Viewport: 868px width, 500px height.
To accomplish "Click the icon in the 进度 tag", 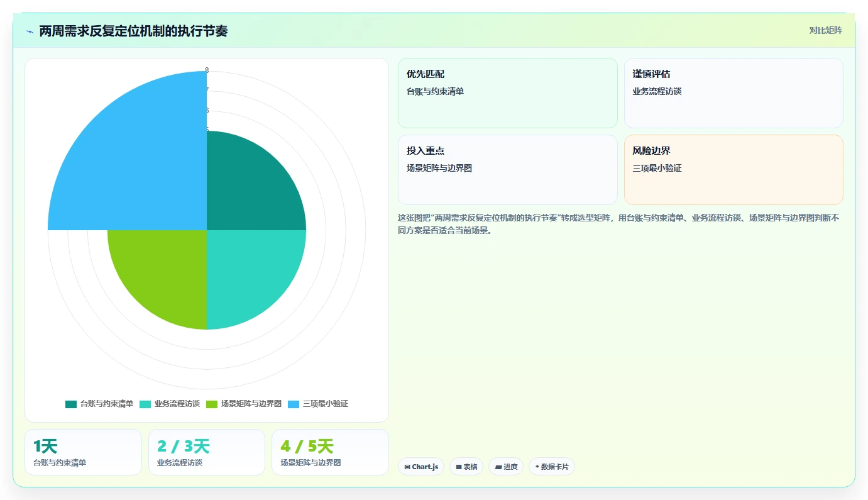I will tap(498, 467).
